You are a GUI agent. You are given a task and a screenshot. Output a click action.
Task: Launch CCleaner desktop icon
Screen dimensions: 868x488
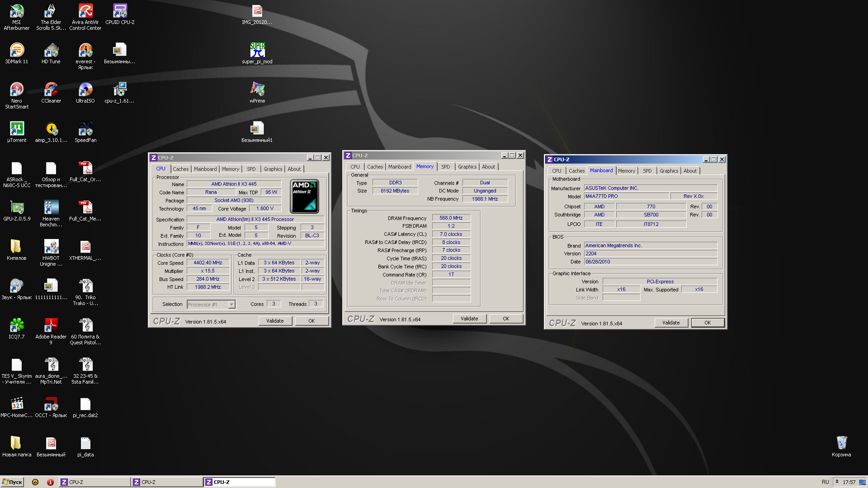point(51,93)
